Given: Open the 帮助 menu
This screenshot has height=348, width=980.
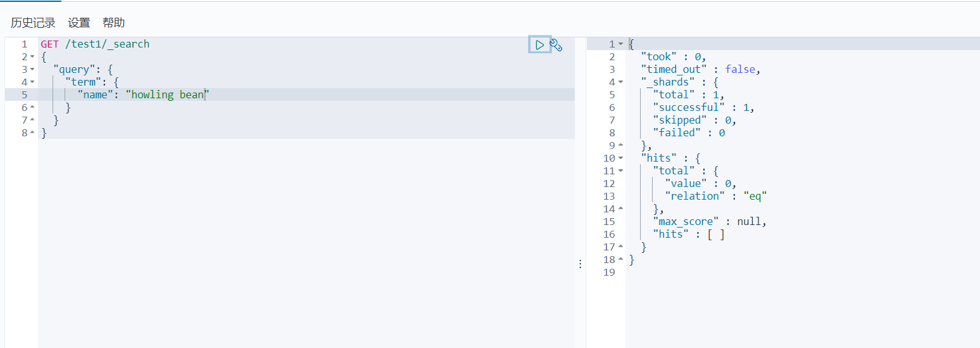Looking at the screenshot, I should pyautogui.click(x=114, y=23).
